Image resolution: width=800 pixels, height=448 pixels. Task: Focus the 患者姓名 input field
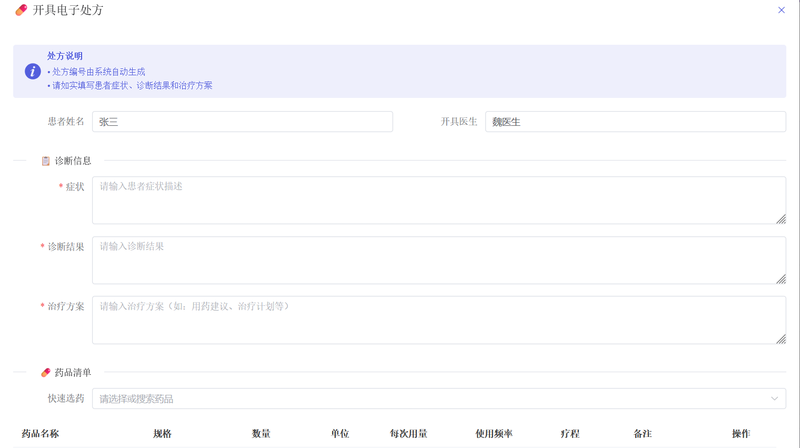pyautogui.click(x=242, y=121)
